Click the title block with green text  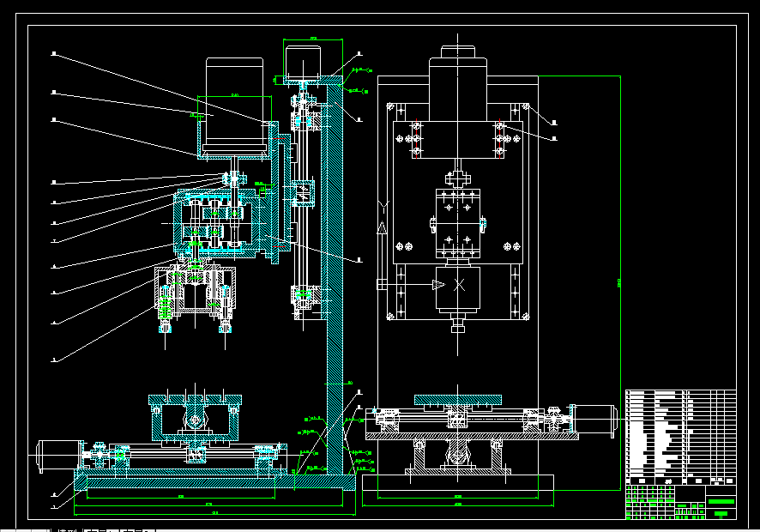680,502
